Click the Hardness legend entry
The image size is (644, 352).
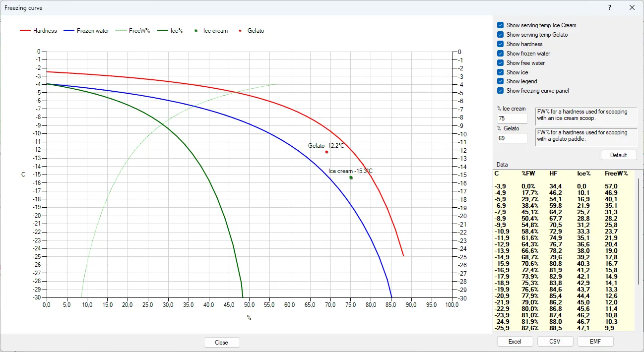[x=38, y=31]
